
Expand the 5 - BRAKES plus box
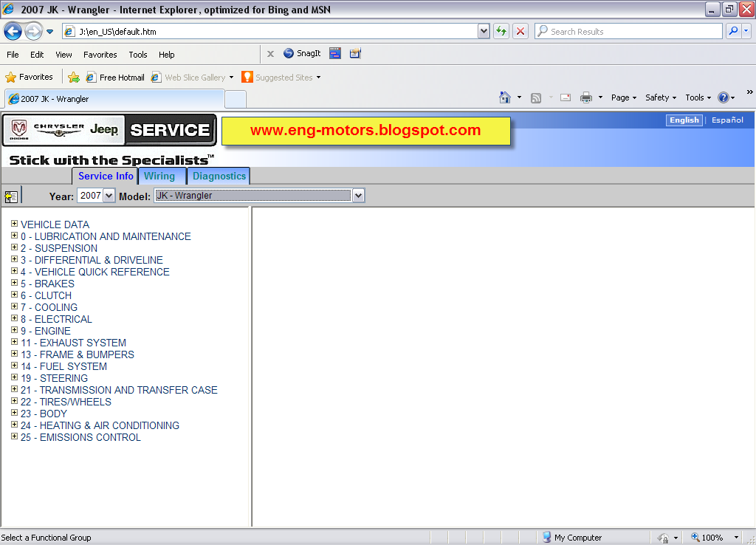(15, 283)
